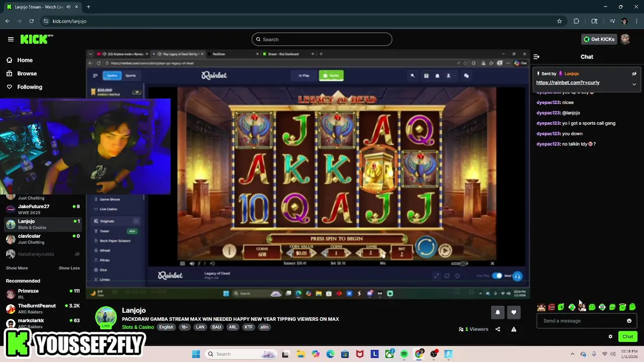Bookmark this tab star icon

click(559, 21)
